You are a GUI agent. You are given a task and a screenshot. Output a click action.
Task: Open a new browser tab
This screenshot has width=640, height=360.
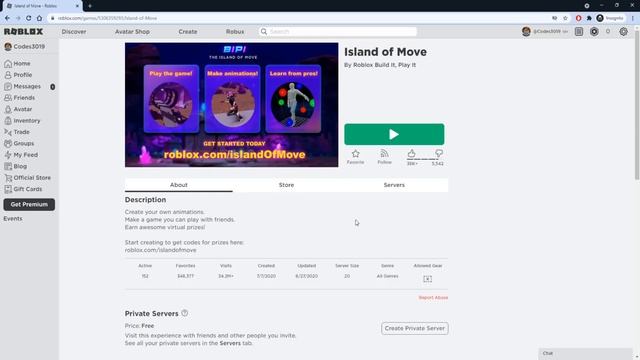pos(90,6)
